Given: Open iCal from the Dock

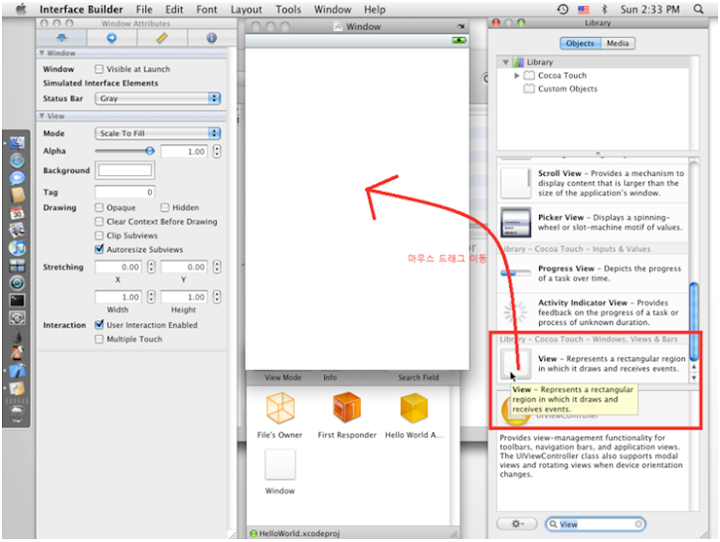Looking at the screenshot, I should (x=17, y=213).
